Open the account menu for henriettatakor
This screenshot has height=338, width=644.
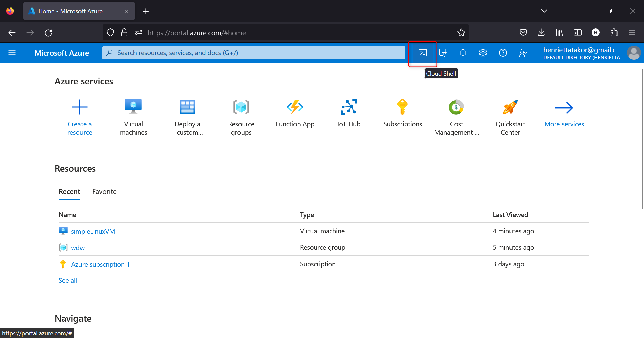coord(591,53)
